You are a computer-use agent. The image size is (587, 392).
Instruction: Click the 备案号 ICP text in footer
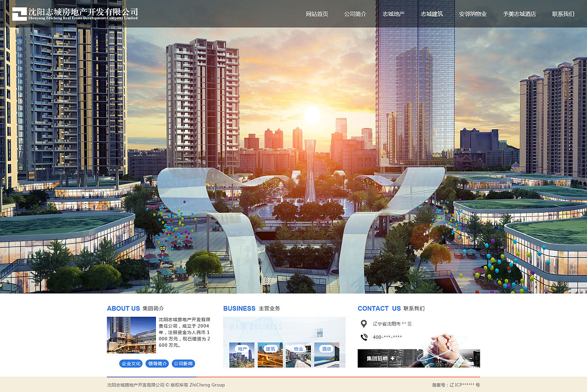pyautogui.click(x=456, y=385)
